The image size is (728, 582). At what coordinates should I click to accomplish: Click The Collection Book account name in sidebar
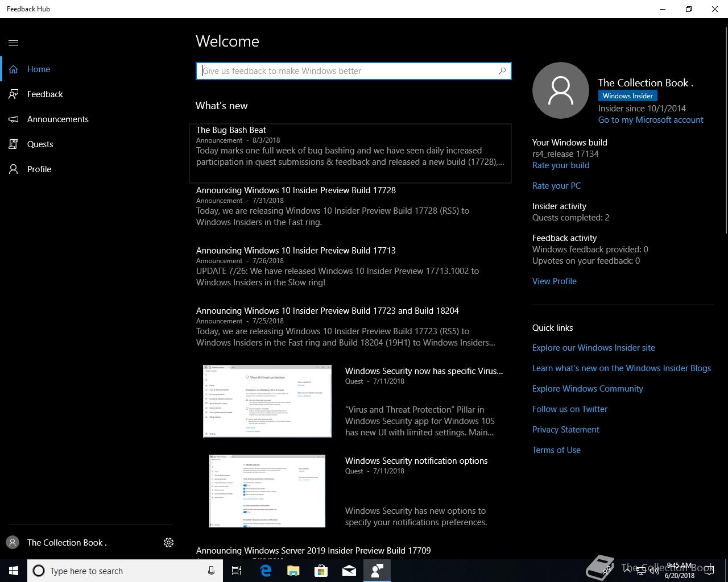click(67, 543)
